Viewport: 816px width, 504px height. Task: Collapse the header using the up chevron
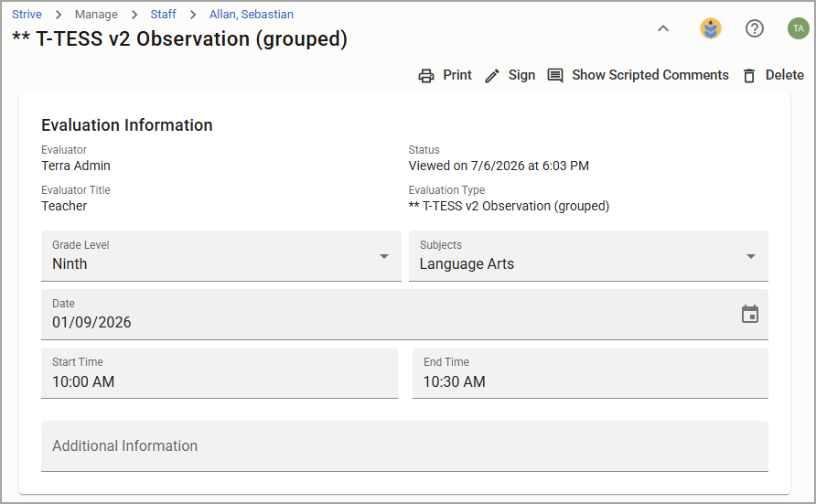pos(663,28)
